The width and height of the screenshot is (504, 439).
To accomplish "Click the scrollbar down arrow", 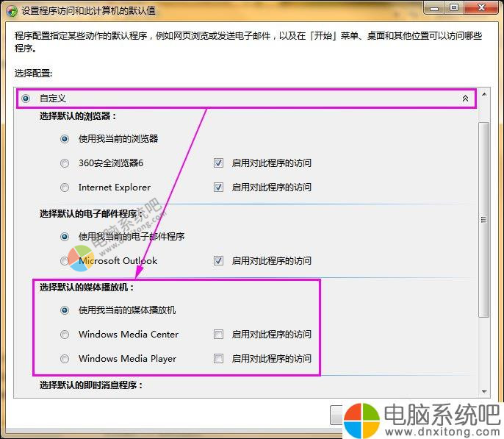I will click(483, 391).
